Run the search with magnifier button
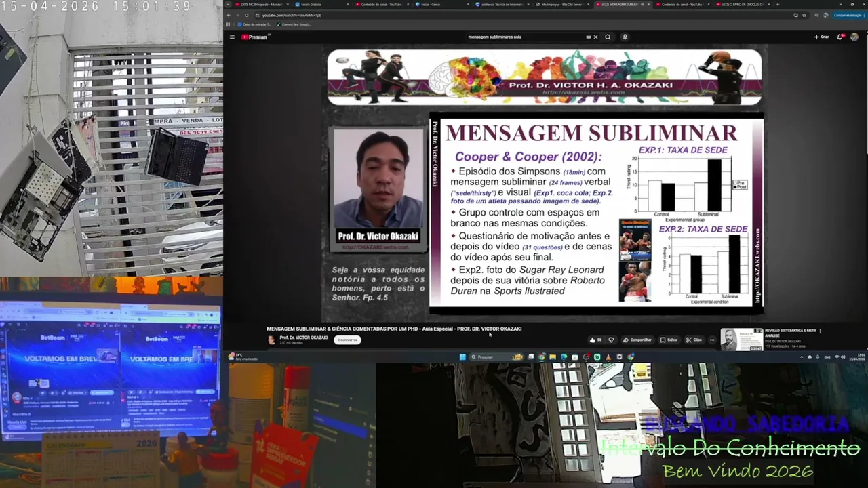Screen dimensions: 868x488 [x=608, y=37]
